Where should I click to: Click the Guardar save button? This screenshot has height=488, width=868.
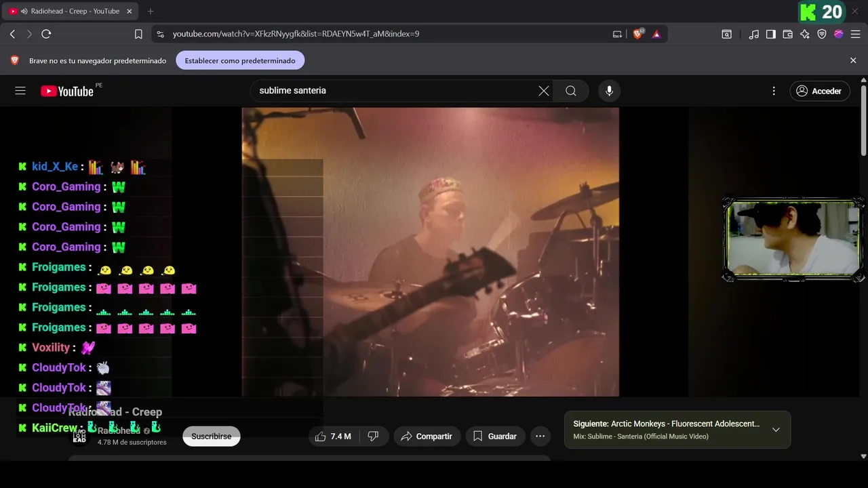tap(495, 436)
